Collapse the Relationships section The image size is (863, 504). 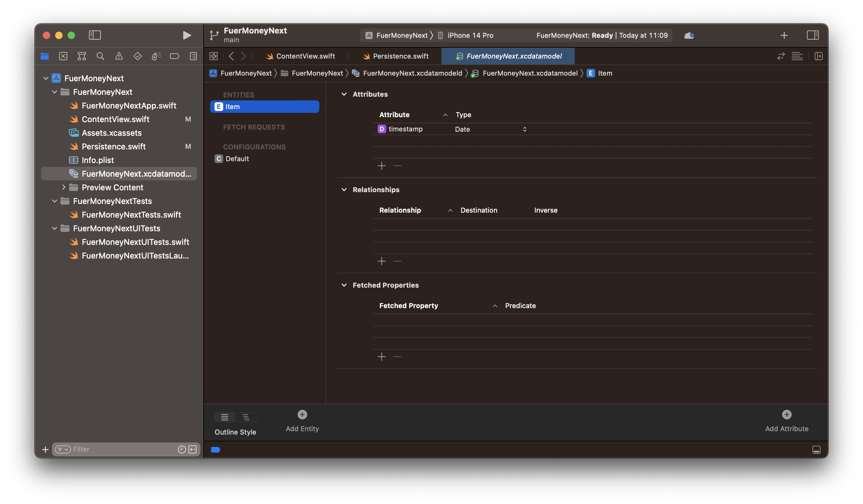point(344,189)
